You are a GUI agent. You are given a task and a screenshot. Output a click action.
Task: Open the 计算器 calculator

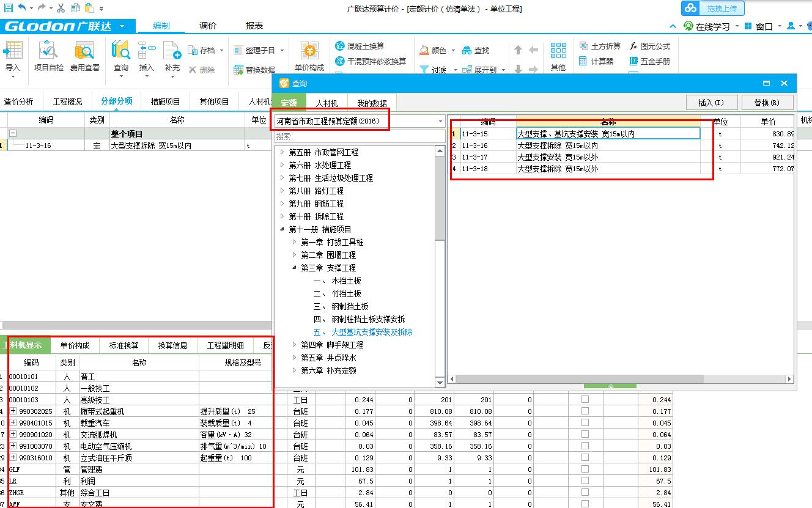(x=596, y=61)
